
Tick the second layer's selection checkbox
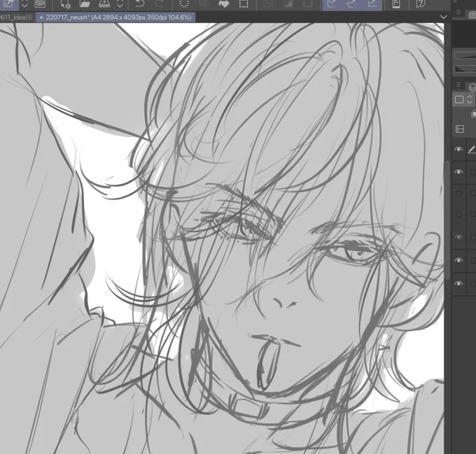[472, 172]
